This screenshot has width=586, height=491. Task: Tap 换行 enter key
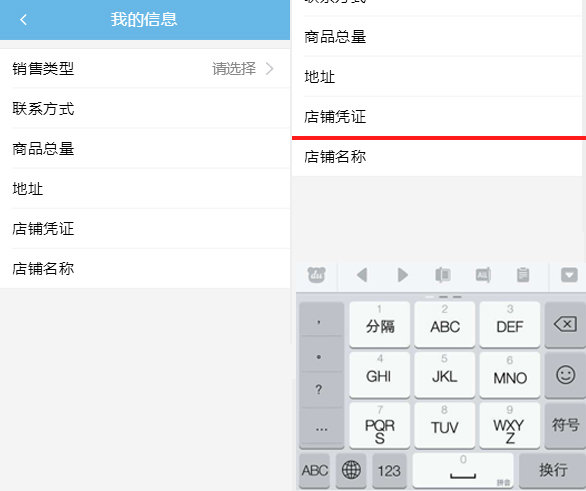(x=553, y=470)
